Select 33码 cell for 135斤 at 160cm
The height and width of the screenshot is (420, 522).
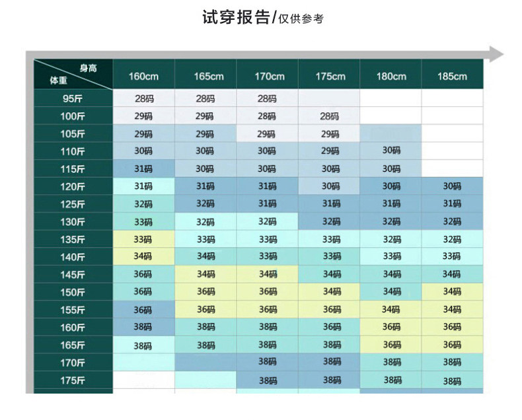pyautogui.click(x=143, y=239)
